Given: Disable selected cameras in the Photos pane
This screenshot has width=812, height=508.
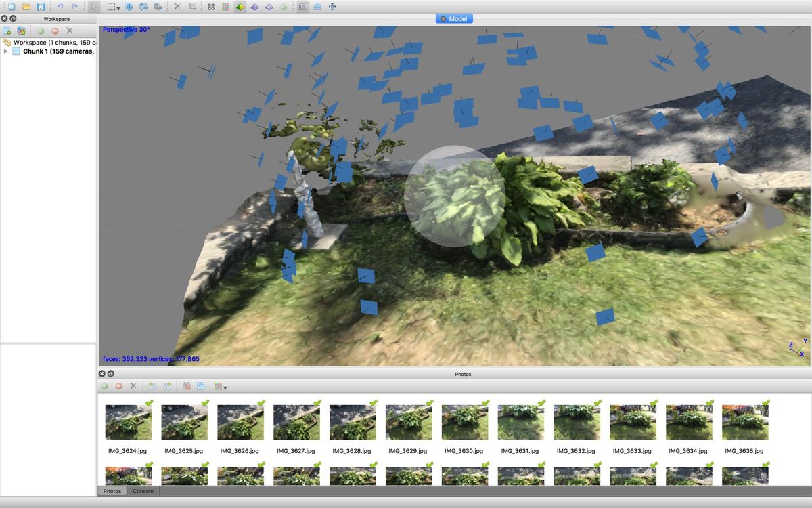Looking at the screenshot, I should coord(120,386).
